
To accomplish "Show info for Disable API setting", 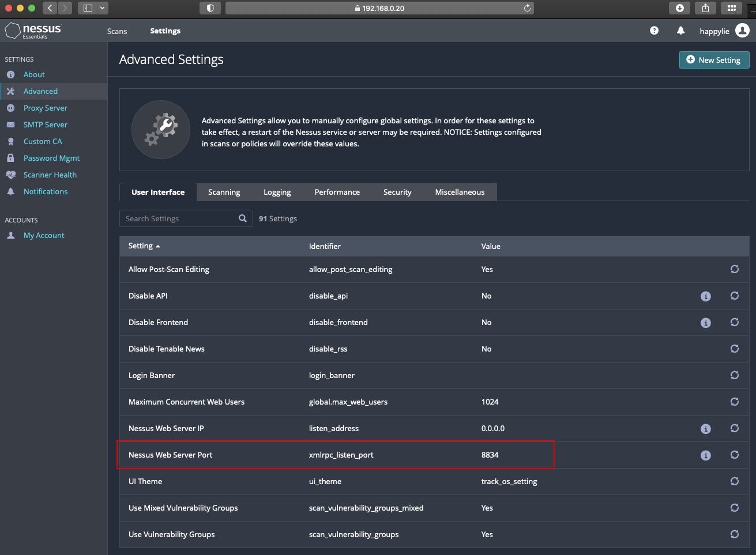I will (x=705, y=296).
